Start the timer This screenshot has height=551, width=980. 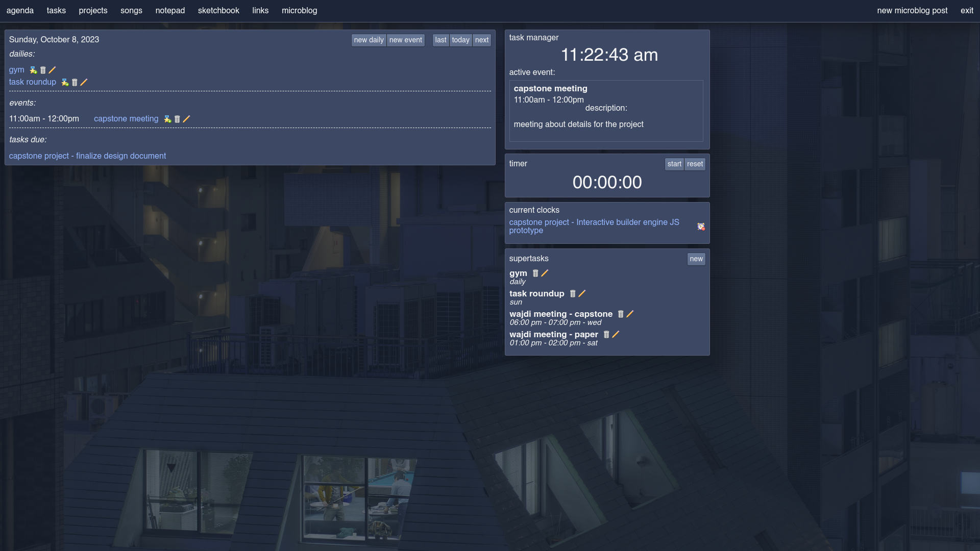click(x=674, y=164)
